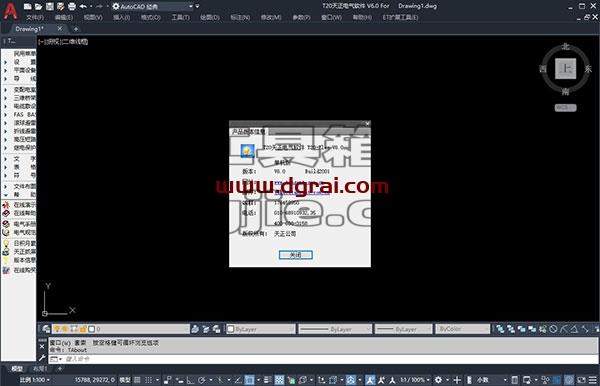Toggle the annotation visibility icon near 1:1 scale
This screenshot has height=386, width=600.
tap(370, 380)
